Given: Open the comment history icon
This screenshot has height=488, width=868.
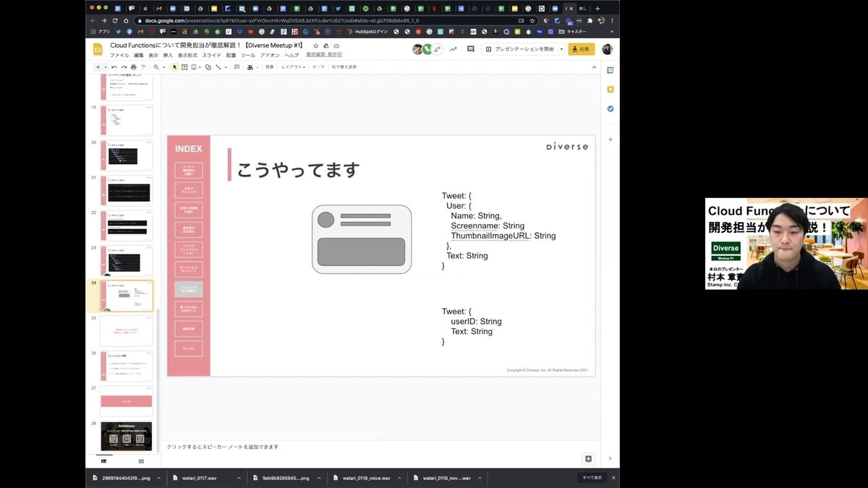Looking at the screenshot, I should [x=471, y=49].
